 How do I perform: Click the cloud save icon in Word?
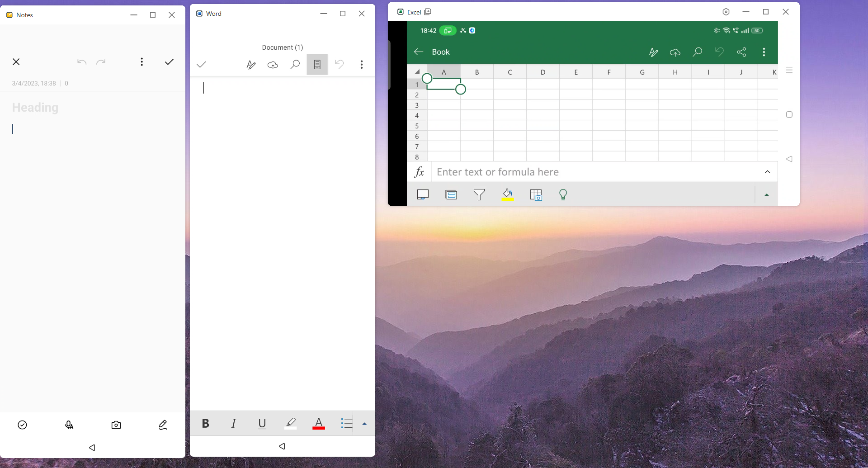pos(273,65)
